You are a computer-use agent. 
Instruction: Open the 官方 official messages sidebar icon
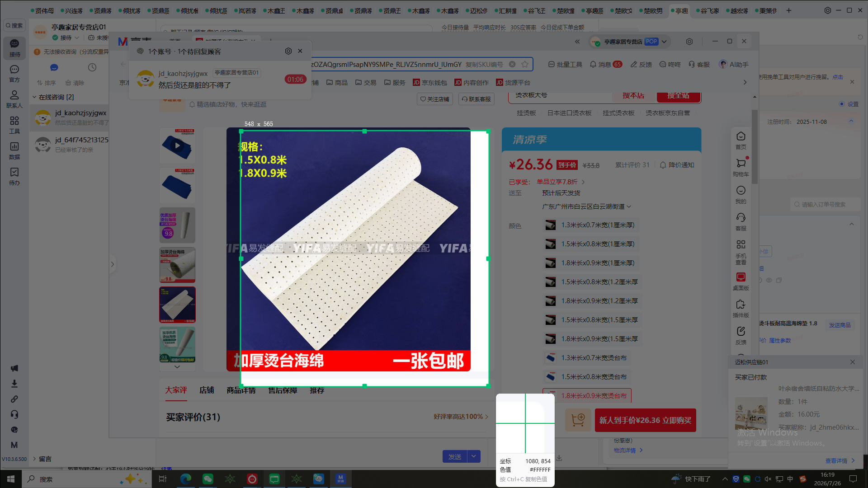tap(14, 73)
